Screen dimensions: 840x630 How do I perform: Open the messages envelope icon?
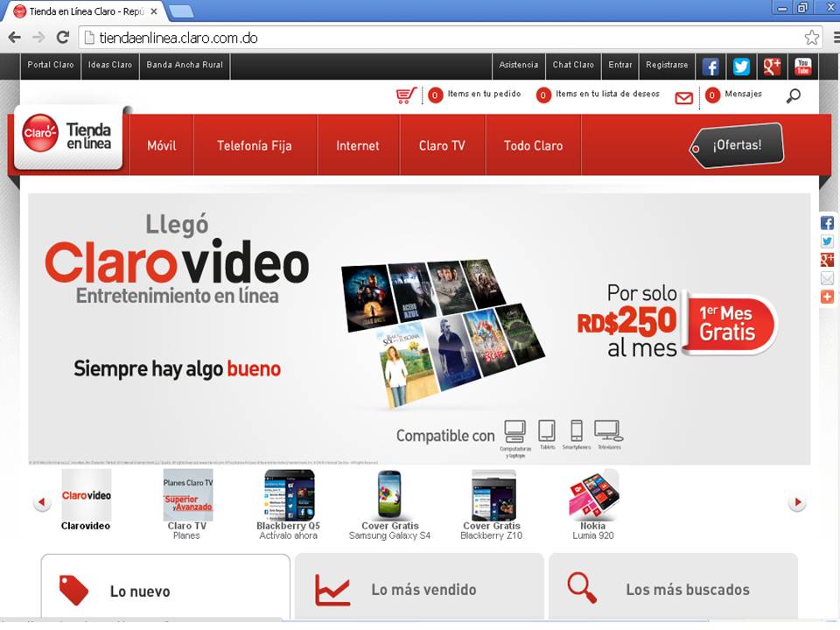684,98
